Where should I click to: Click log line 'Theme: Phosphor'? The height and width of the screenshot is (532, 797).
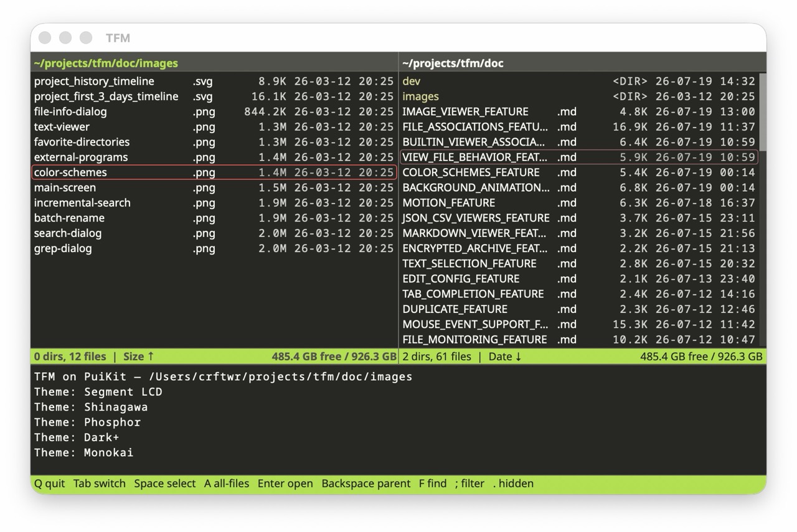[x=87, y=422]
